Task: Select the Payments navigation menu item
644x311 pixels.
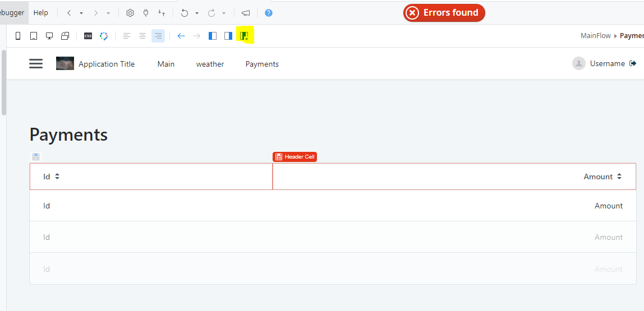Action: pos(262,64)
